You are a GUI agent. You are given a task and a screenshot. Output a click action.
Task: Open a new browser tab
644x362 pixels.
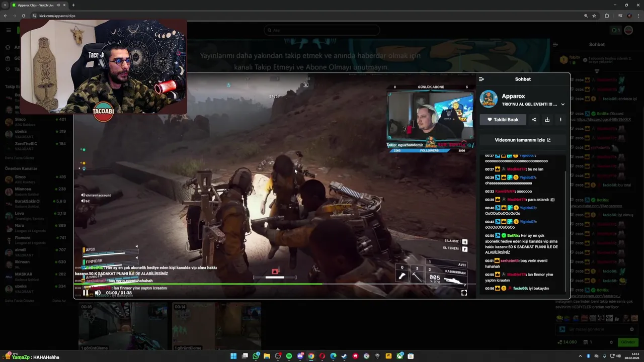click(x=73, y=5)
